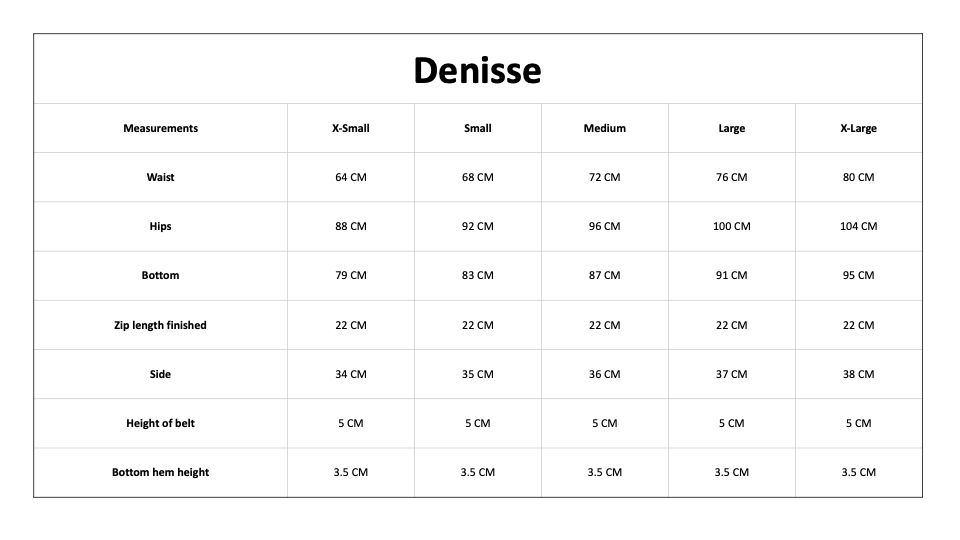Screen dimensions: 960x540
Task: Click the Medium size header
Action: [x=604, y=128]
